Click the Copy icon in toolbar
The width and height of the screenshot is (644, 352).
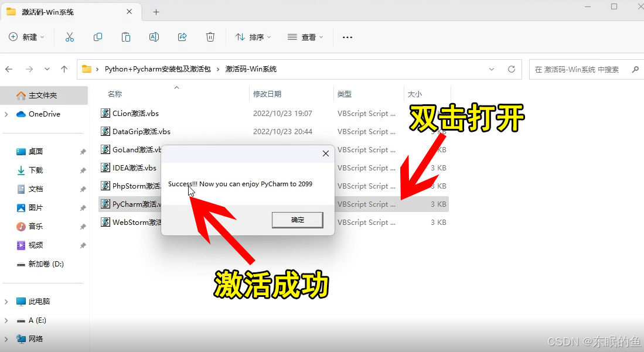click(x=98, y=37)
